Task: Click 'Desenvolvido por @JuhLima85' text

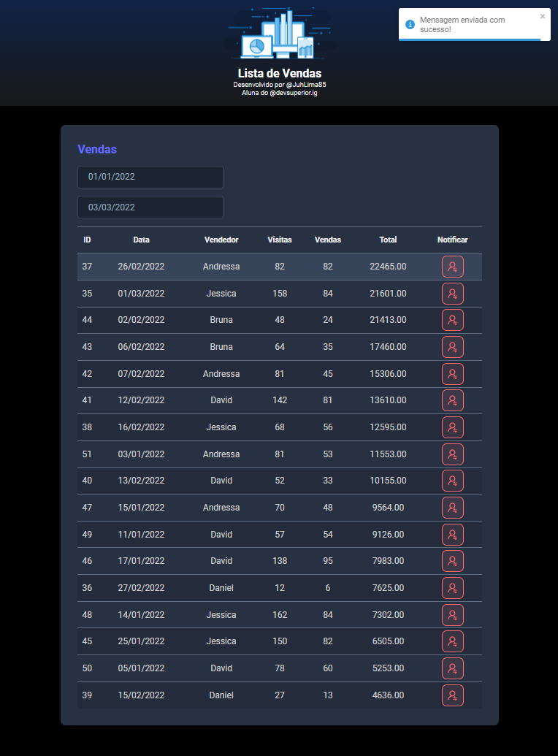Action: (280, 85)
